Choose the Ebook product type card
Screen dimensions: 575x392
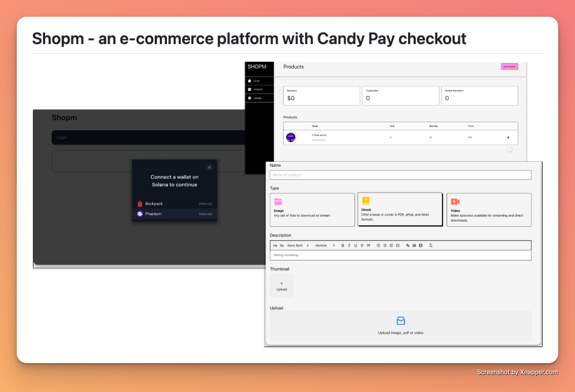[400, 209]
